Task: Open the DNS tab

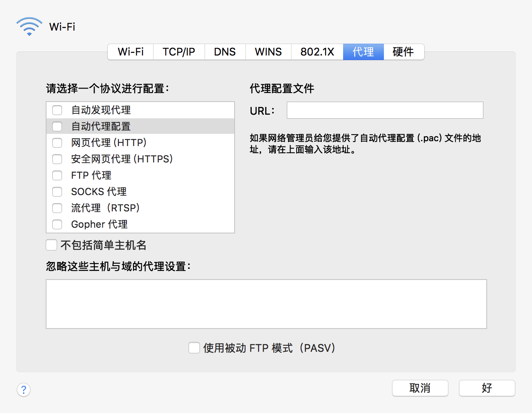Action: point(225,52)
